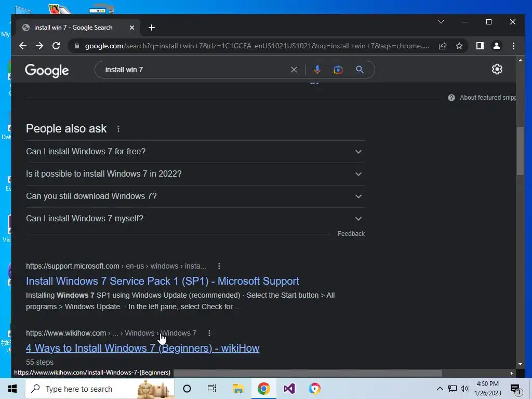Open Cortana circle on taskbar
This screenshot has height=399, width=532.
(x=187, y=389)
